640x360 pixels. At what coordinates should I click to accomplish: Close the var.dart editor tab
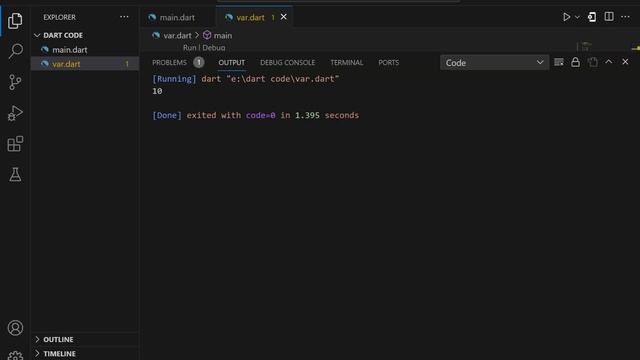click(284, 17)
